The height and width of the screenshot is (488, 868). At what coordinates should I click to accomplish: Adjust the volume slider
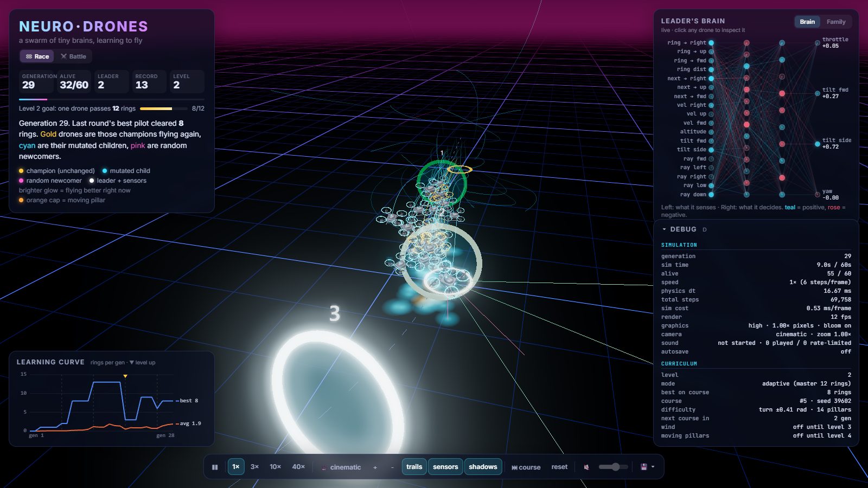(613, 467)
